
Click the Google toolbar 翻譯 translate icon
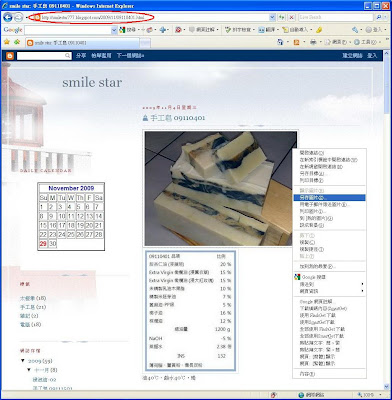click(262, 30)
